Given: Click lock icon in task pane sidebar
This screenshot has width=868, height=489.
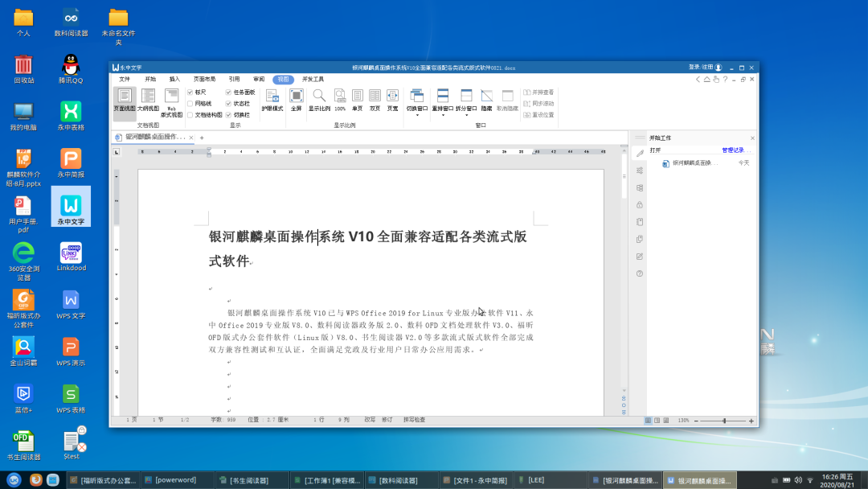Looking at the screenshot, I should pyautogui.click(x=640, y=205).
